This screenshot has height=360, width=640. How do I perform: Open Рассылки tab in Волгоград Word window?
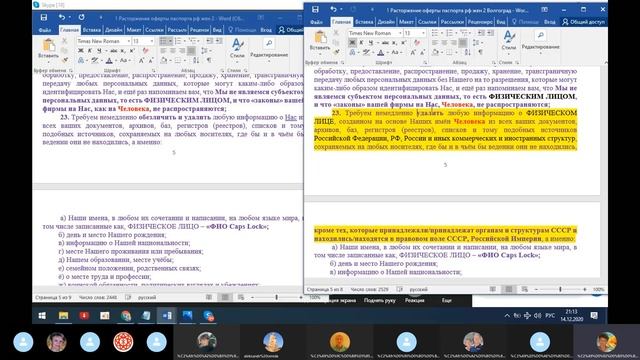pos(452,22)
